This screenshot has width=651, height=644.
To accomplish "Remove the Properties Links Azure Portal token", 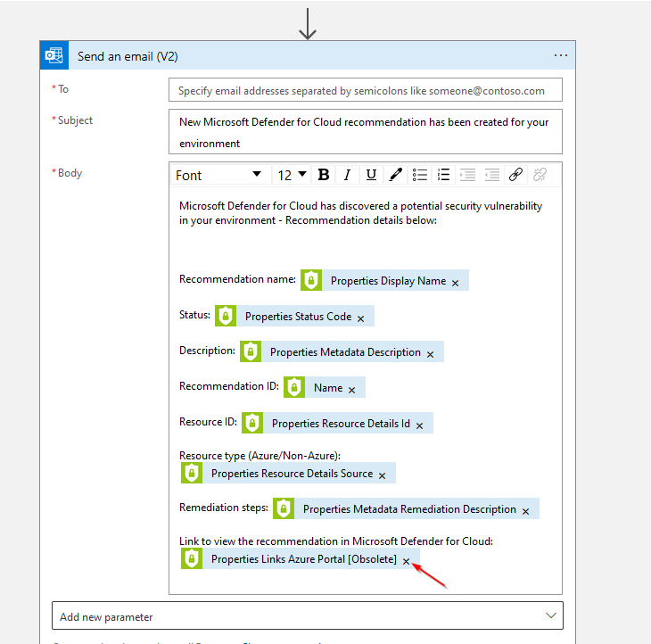I will point(406,561).
